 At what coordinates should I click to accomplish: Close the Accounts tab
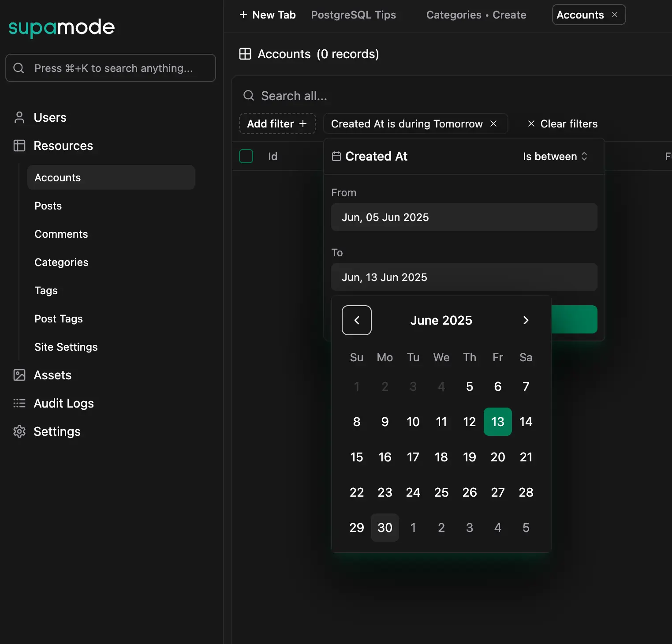(x=615, y=15)
